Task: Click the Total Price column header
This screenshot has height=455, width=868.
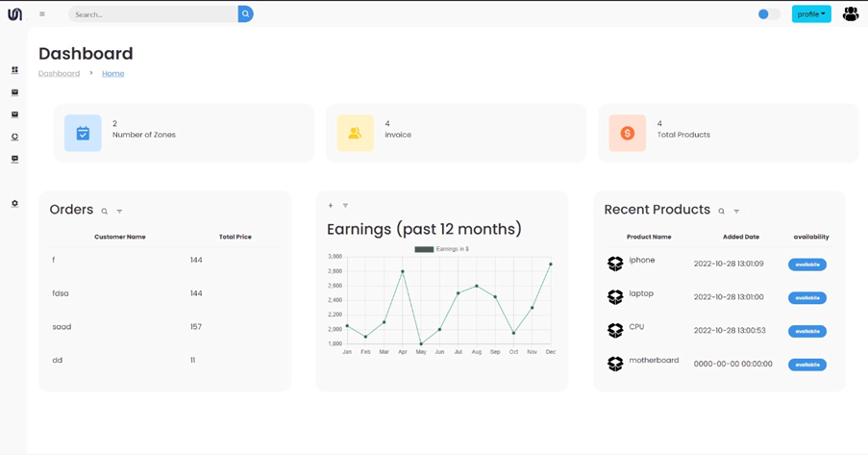Action: pyautogui.click(x=236, y=237)
